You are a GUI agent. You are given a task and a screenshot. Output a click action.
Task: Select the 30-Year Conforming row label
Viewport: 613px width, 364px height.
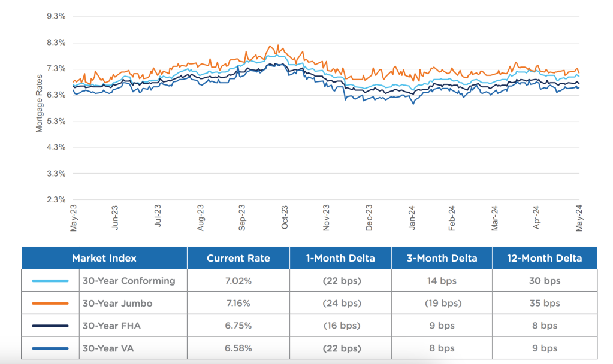point(129,281)
